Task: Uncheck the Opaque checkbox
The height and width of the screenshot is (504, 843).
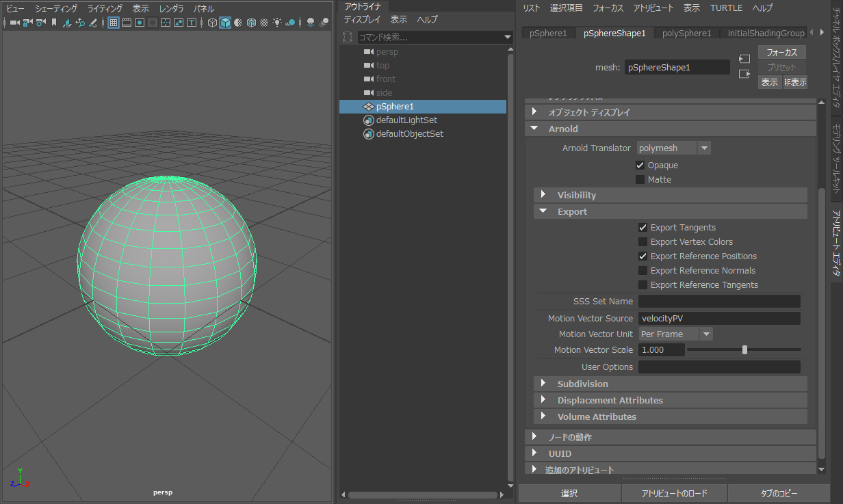Action: pyautogui.click(x=640, y=165)
